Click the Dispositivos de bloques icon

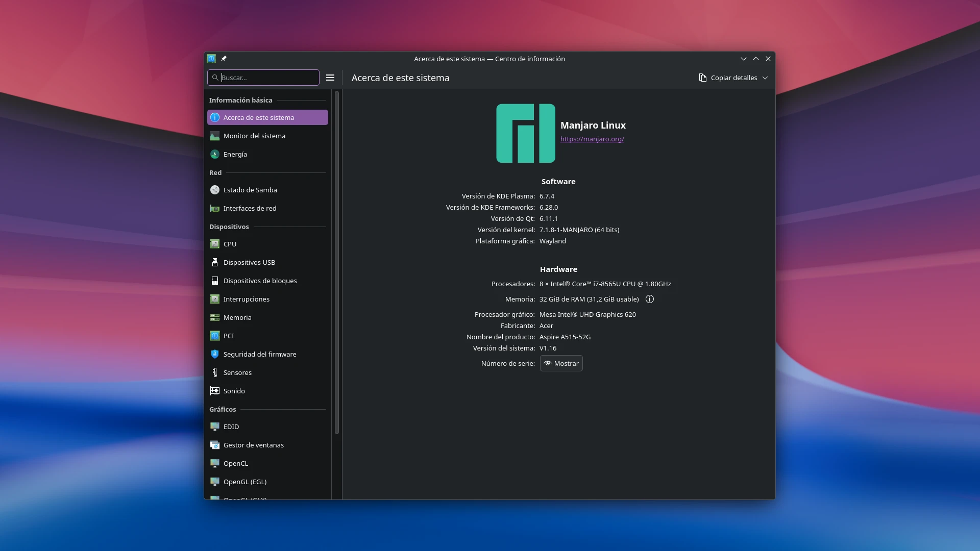click(x=215, y=281)
